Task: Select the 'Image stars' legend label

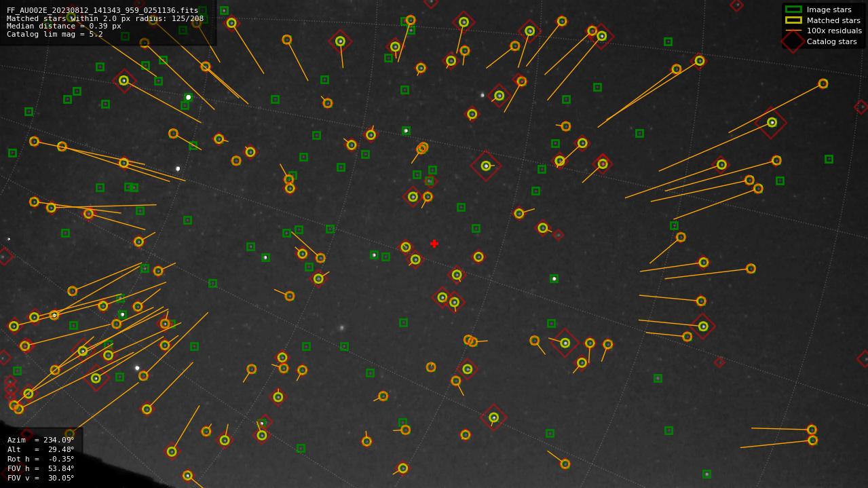Action: pyautogui.click(x=829, y=10)
